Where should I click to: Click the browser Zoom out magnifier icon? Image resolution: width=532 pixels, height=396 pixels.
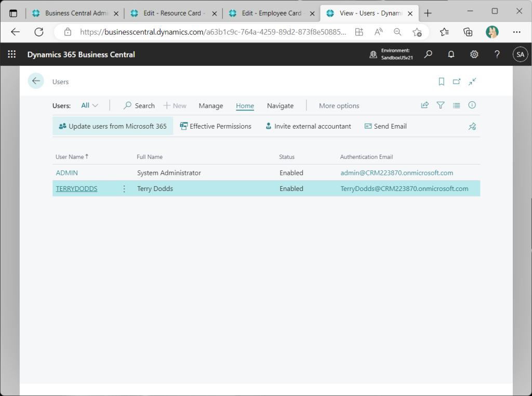[397, 32]
